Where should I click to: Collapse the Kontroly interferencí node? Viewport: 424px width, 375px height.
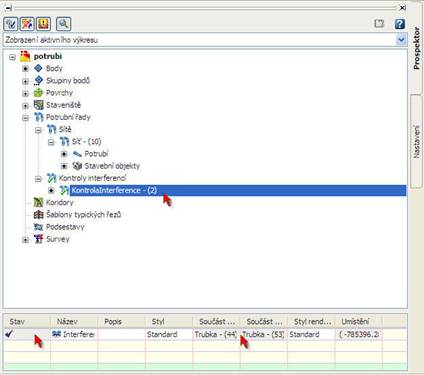pos(38,179)
